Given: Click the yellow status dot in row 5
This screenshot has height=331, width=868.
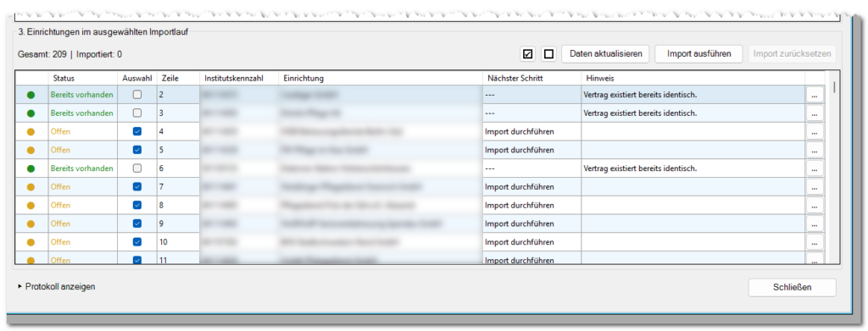Looking at the screenshot, I should [31, 151].
